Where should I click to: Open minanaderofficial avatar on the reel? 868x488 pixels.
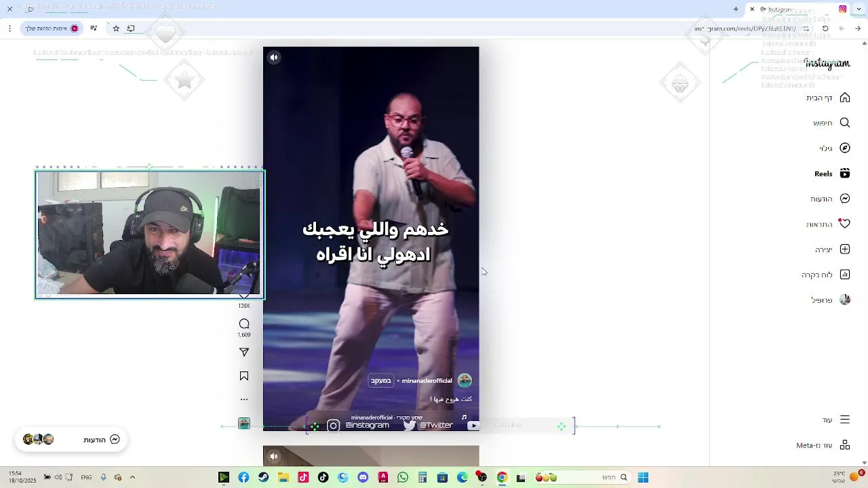(x=465, y=380)
